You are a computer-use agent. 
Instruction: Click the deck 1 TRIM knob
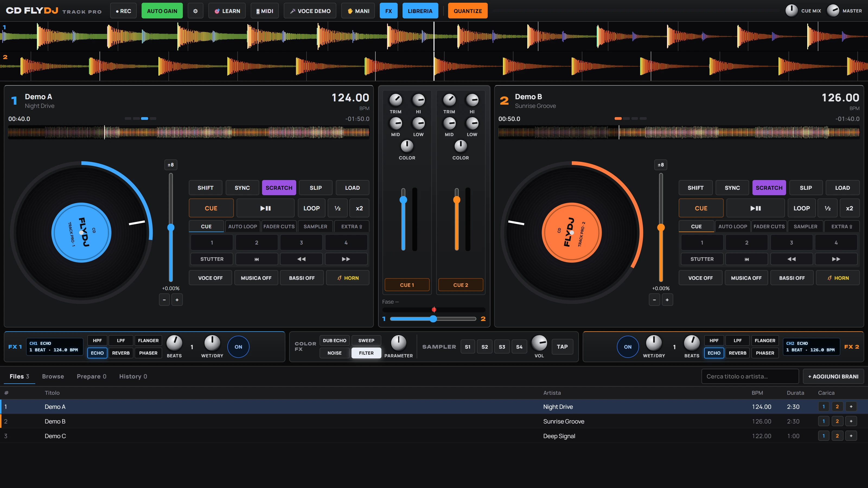[395, 100]
